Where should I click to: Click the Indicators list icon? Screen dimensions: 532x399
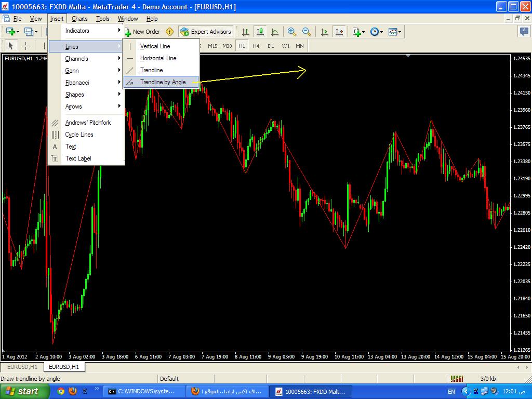(x=356, y=32)
